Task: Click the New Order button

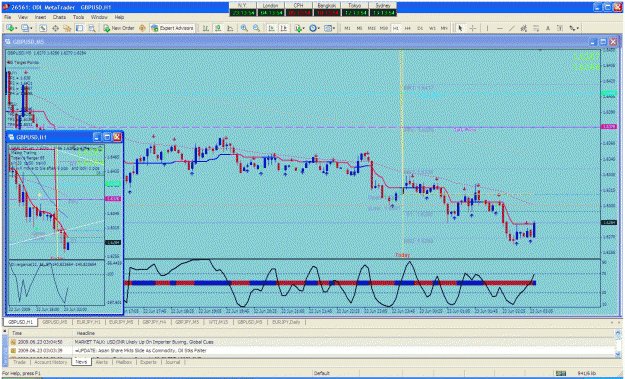Action: click(119, 28)
